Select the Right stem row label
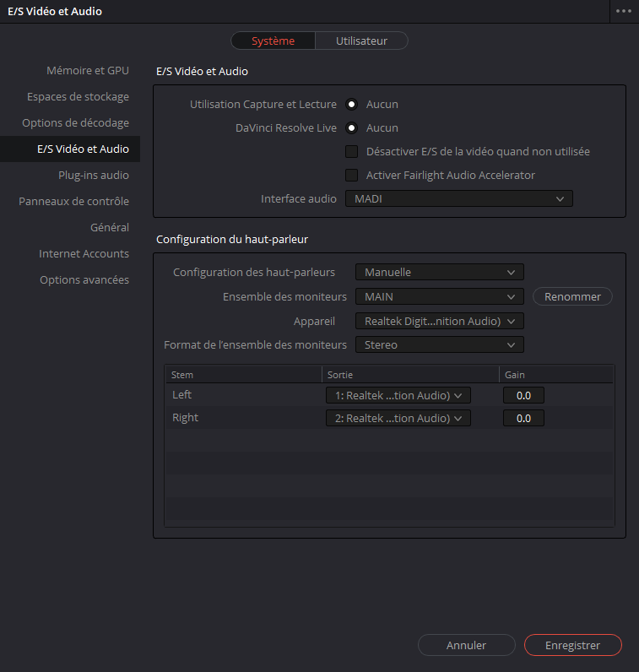This screenshot has width=639, height=672. (185, 417)
